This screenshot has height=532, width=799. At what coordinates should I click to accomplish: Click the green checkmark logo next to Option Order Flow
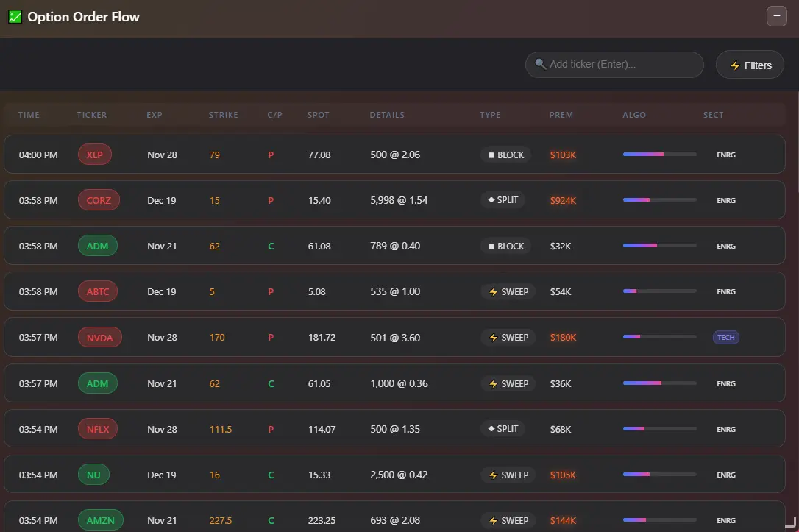14,15
